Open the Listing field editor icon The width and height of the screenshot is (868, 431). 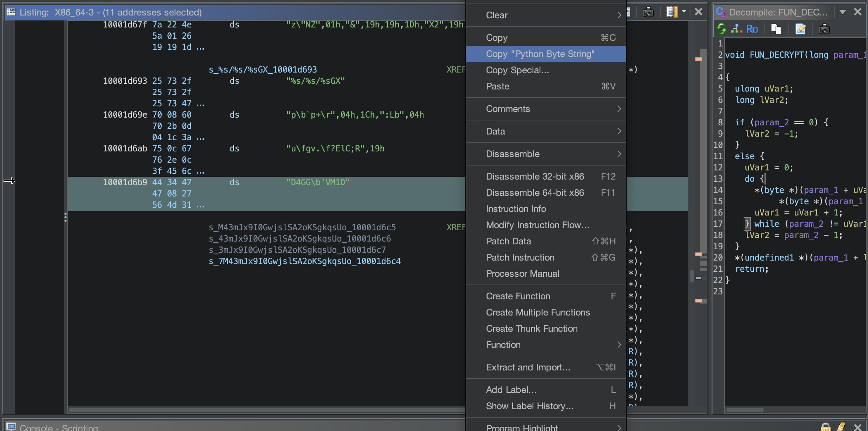click(671, 12)
